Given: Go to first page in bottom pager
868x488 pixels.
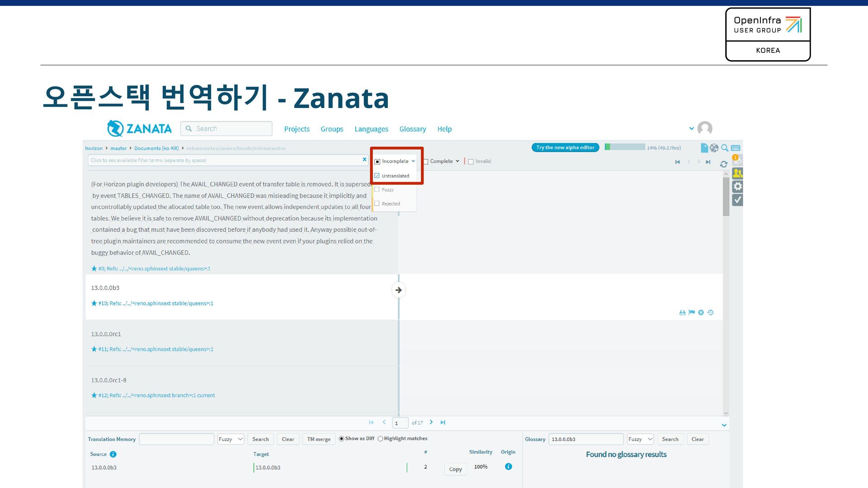Looking at the screenshot, I should 371,422.
